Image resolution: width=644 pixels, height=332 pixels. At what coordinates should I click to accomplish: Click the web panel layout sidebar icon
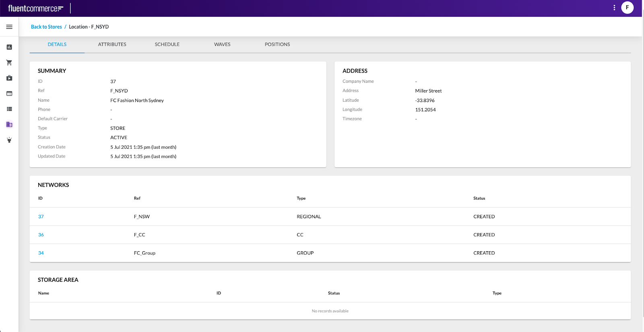[x=9, y=94]
